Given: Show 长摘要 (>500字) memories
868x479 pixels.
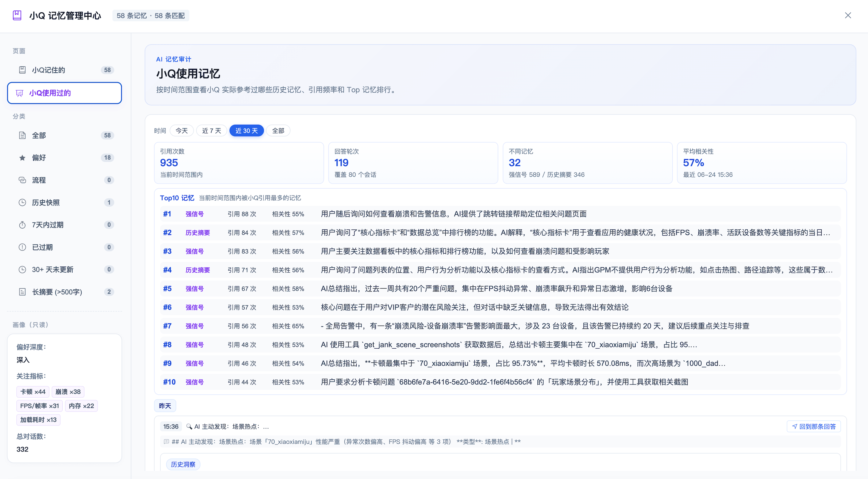Looking at the screenshot, I should click(64, 292).
